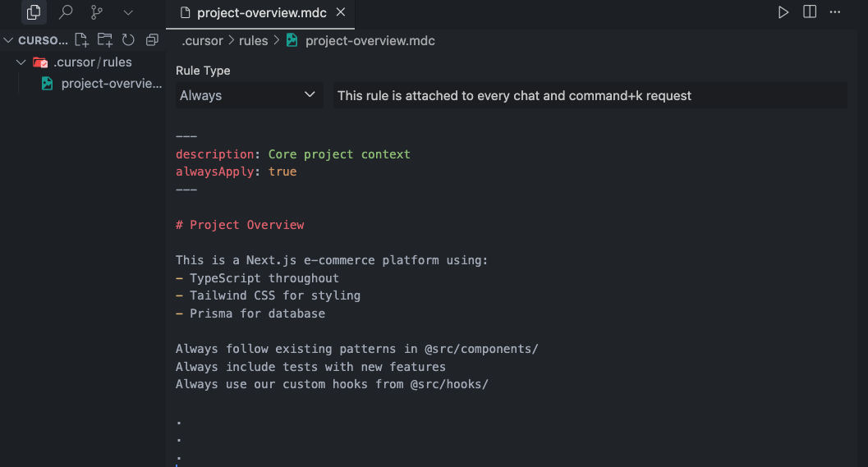Click the rules breadcrumb

[x=253, y=40]
